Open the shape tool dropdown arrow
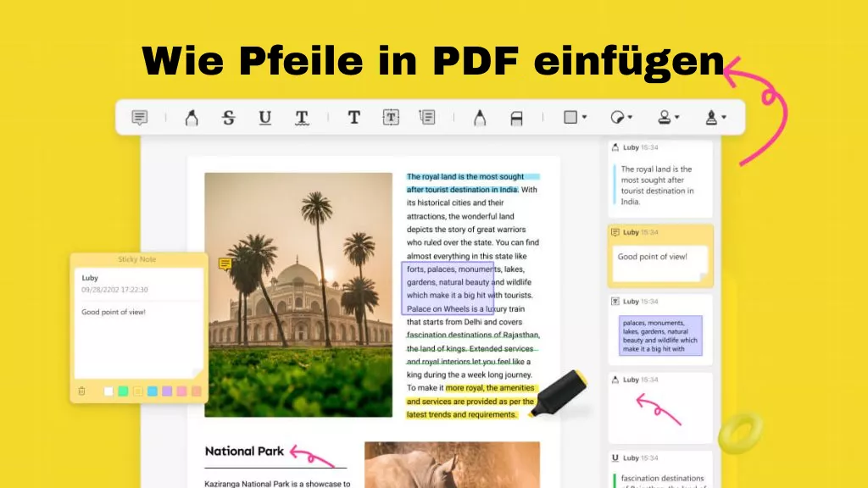 point(584,117)
